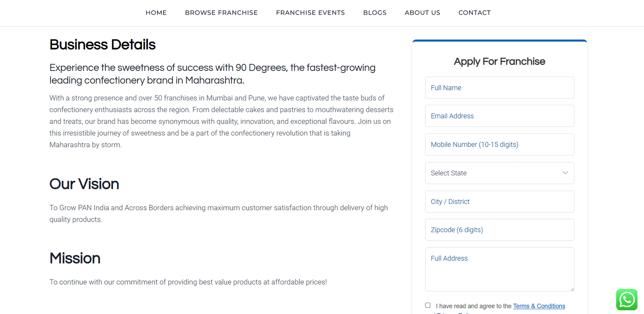Grab the Full Address resize handle
The width and height of the screenshot is (644, 314).
tap(572, 289)
